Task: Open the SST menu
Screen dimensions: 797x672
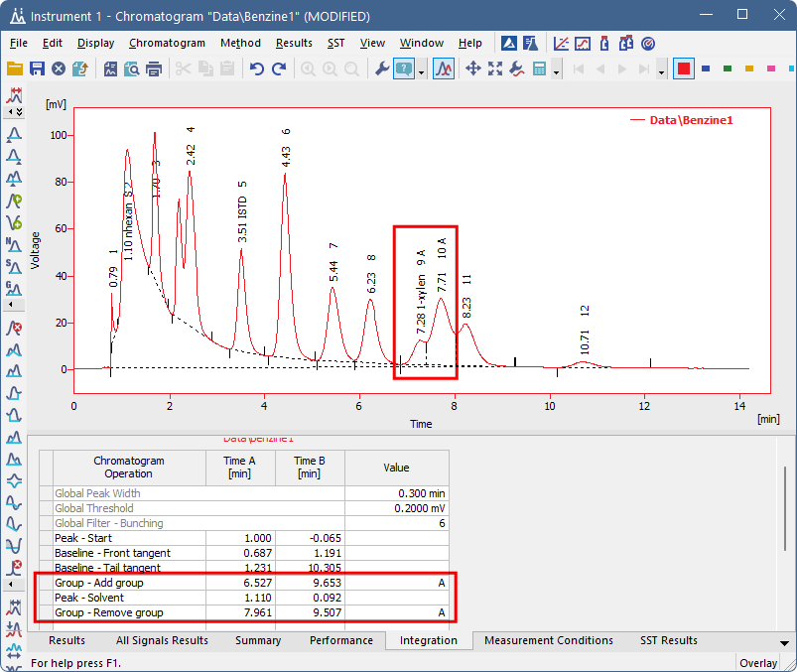Action: [x=336, y=44]
